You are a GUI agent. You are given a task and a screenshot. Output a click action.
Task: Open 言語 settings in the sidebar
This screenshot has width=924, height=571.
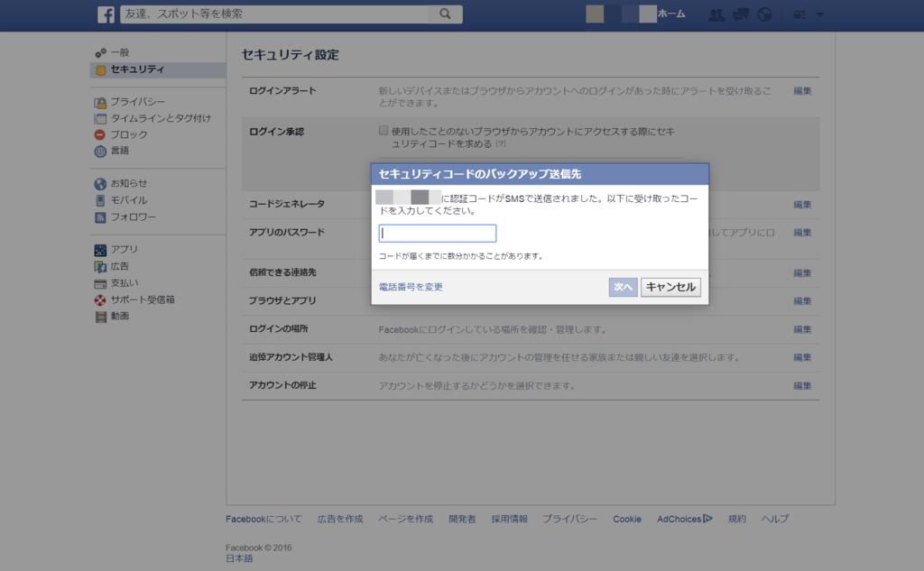click(120, 151)
